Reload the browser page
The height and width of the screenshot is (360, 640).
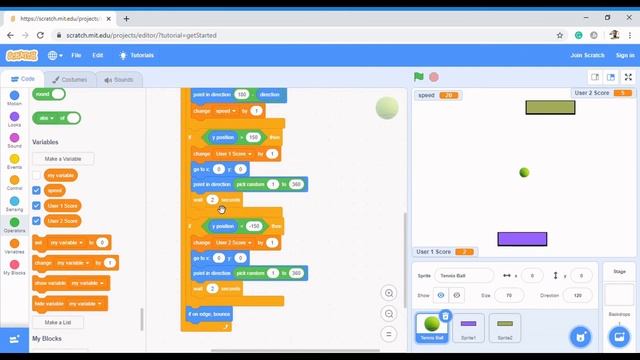coord(40,36)
